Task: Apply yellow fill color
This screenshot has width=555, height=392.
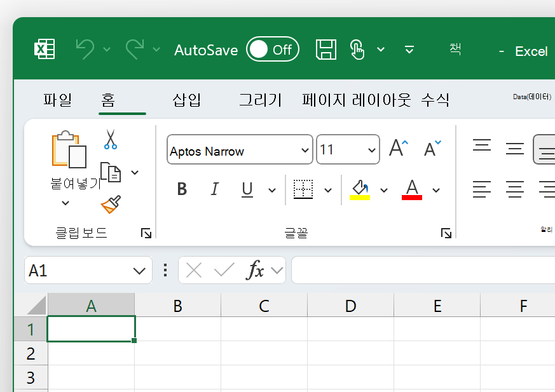Action: (360, 191)
